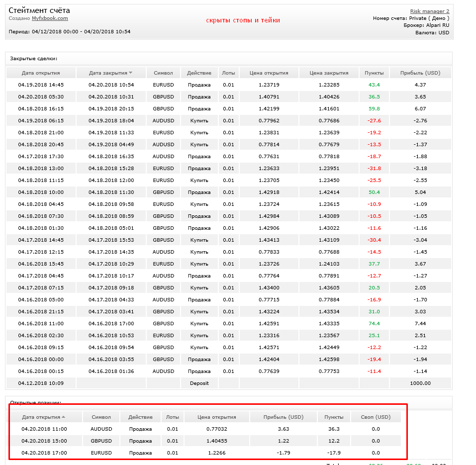Sort open positions by Дата открытия arrow
Image resolution: width=476 pixels, height=465 pixels.
64,417
